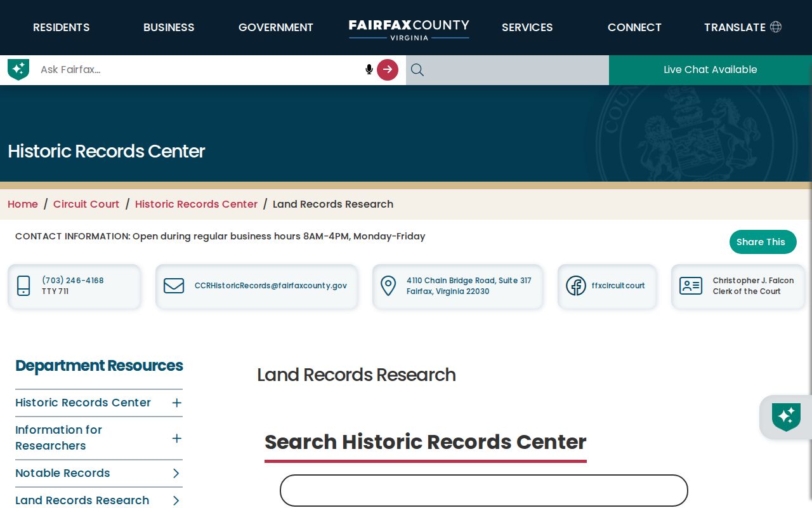Viewport: 812px width, 508px height.
Task: Call (703) 246-4168 phone link
Action: tap(73, 281)
